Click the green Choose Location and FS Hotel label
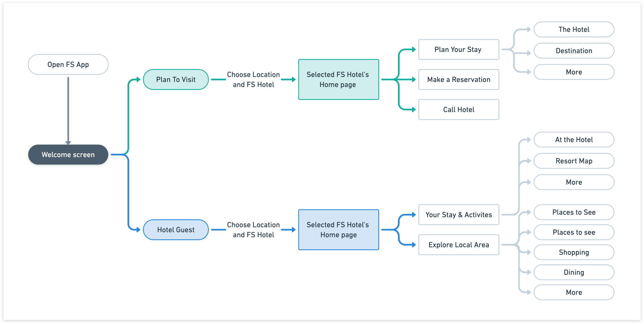 253,80
